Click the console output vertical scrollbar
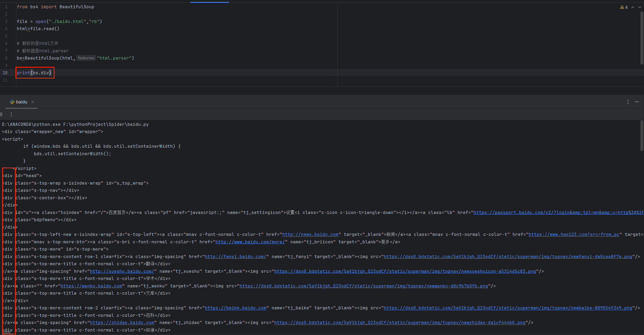 click(642, 136)
